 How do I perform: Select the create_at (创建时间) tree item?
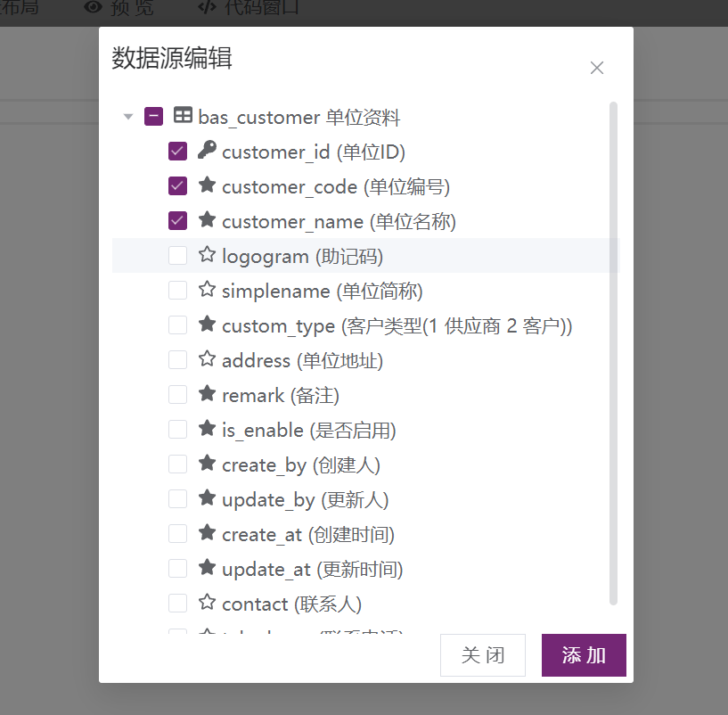[x=307, y=534]
